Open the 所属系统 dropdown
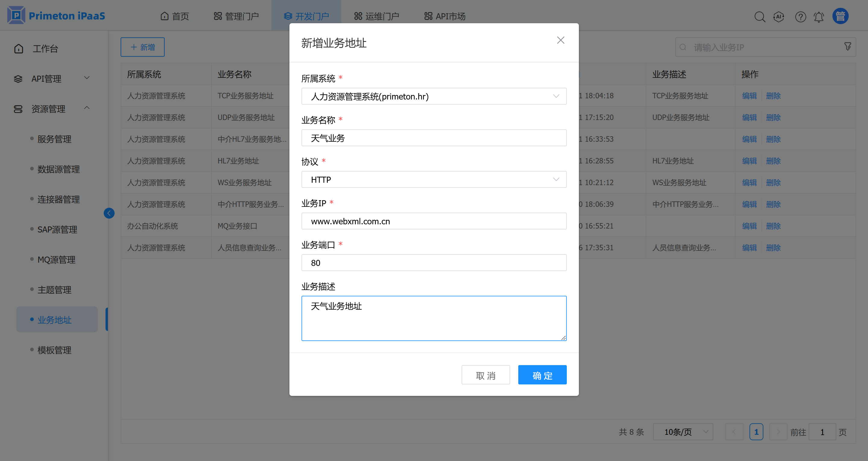This screenshot has height=461, width=868. pos(434,96)
